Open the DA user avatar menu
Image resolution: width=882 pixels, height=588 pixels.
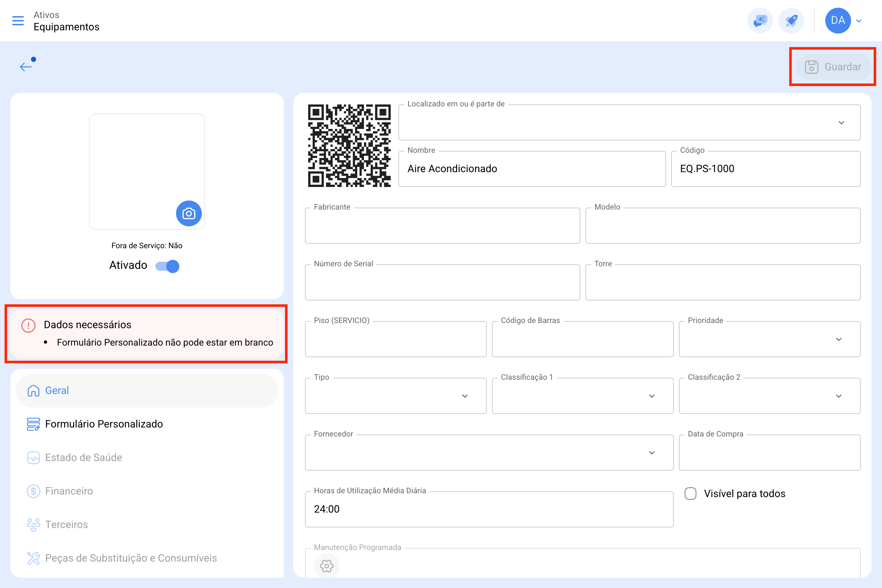(838, 21)
